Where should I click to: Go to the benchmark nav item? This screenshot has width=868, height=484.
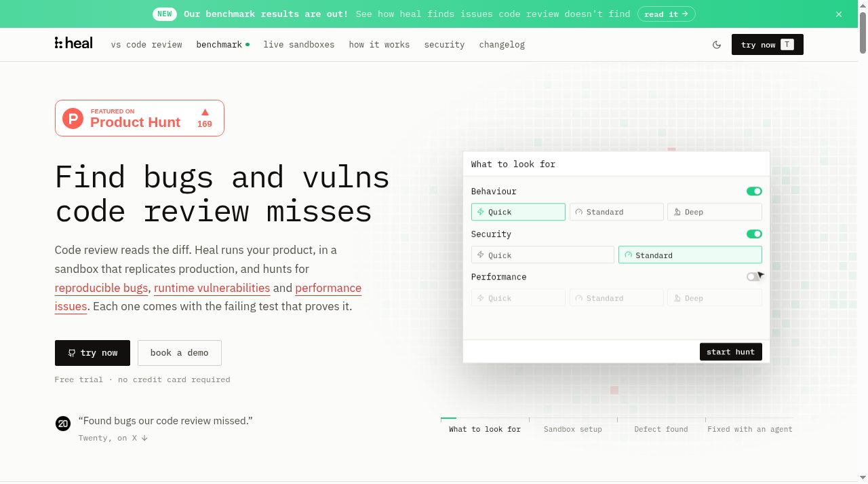(x=222, y=45)
